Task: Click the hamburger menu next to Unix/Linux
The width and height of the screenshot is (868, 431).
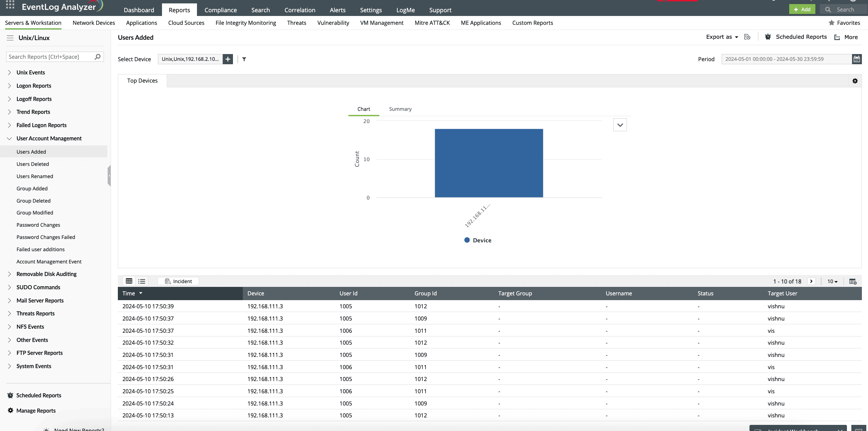Action: (10, 38)
